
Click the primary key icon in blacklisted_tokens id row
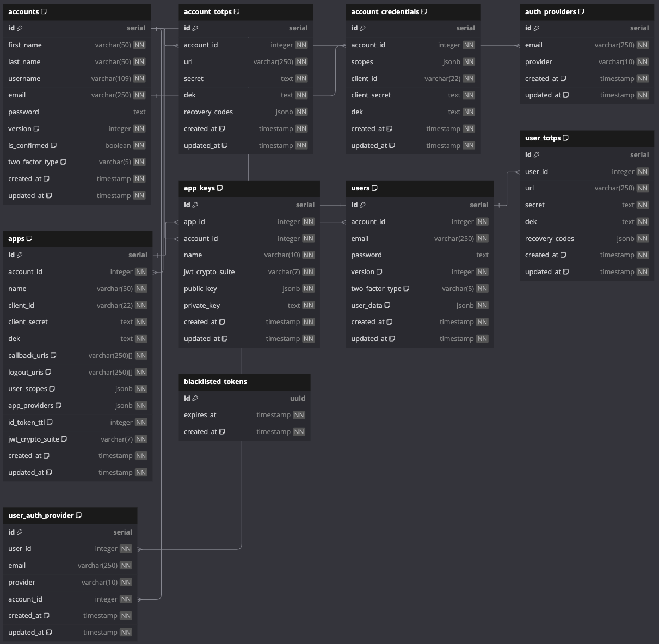[195, 399]
